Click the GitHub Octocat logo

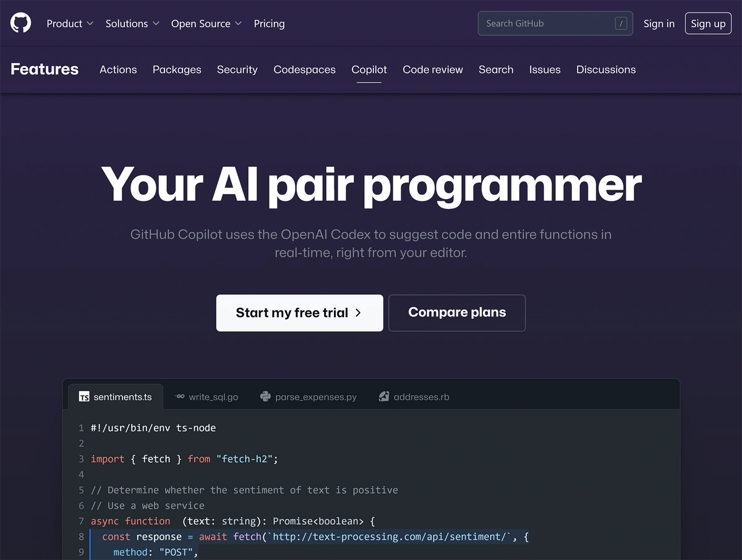point(20,23)
